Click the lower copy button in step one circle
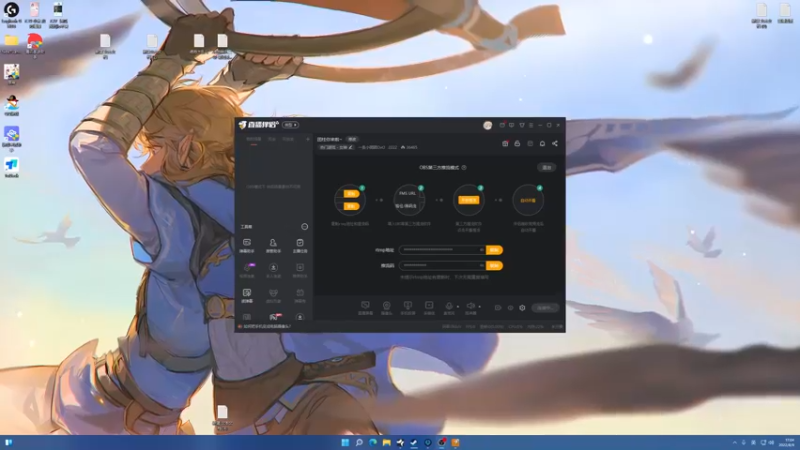Image resolution: width=800 pixels, height=450 pixels. click(x=351, y=206)
